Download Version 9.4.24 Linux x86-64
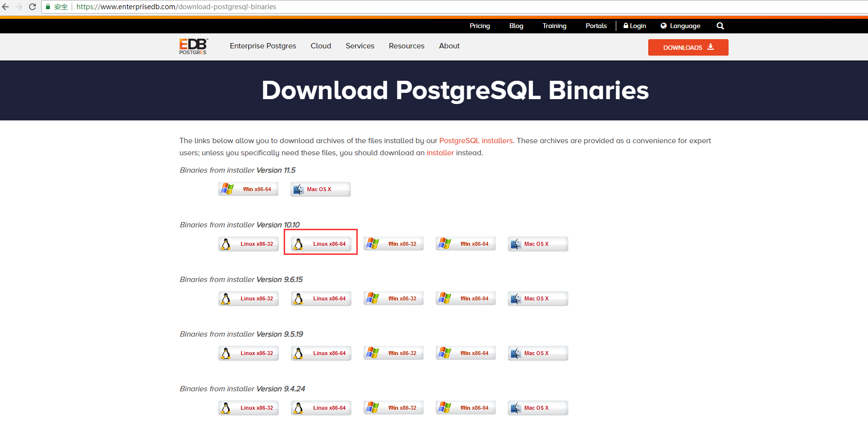Image resolution: width=868 pixels, height=429 pixels. pos(321,408)
